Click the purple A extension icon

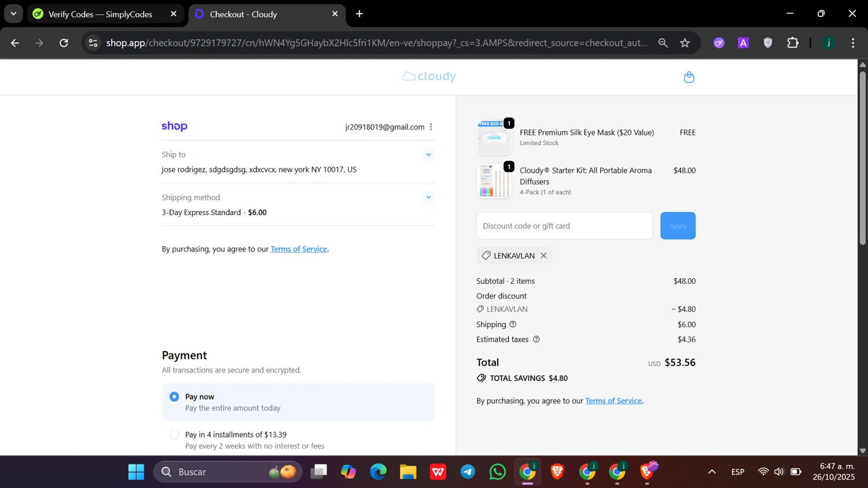click(744, 43)
